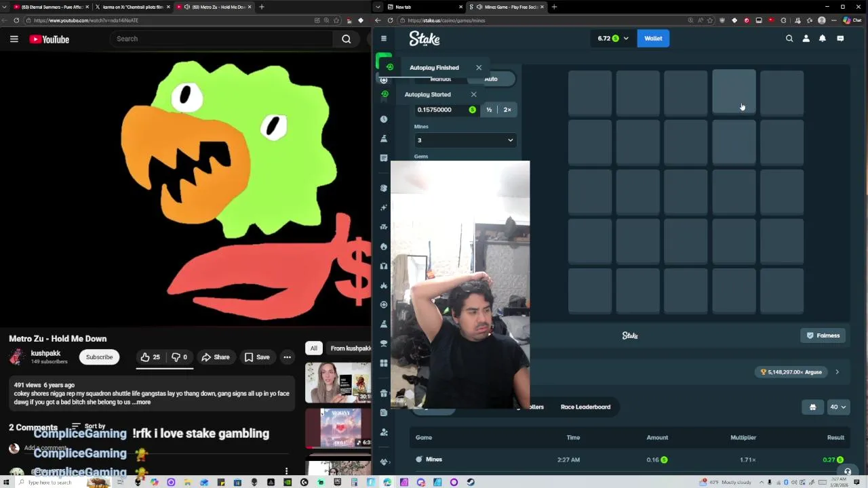The image size is (868, 488).
Task: Open the YouTube hamburger guide menu
Action: click(x=14, y=39)
